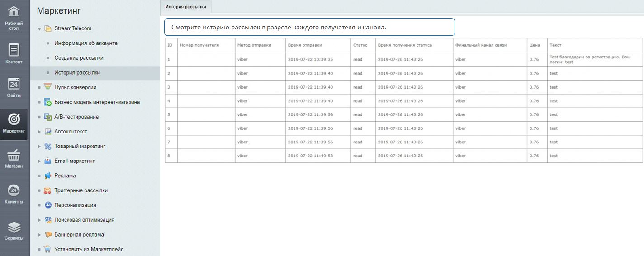Open Информация об аккаунте item
644x256 pixels.
point(86,43)
